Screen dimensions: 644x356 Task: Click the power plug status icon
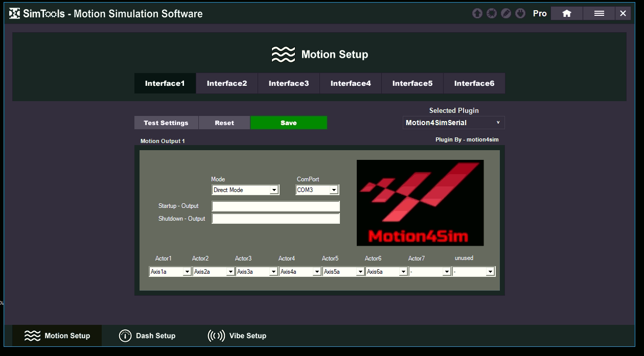[520, 14]
